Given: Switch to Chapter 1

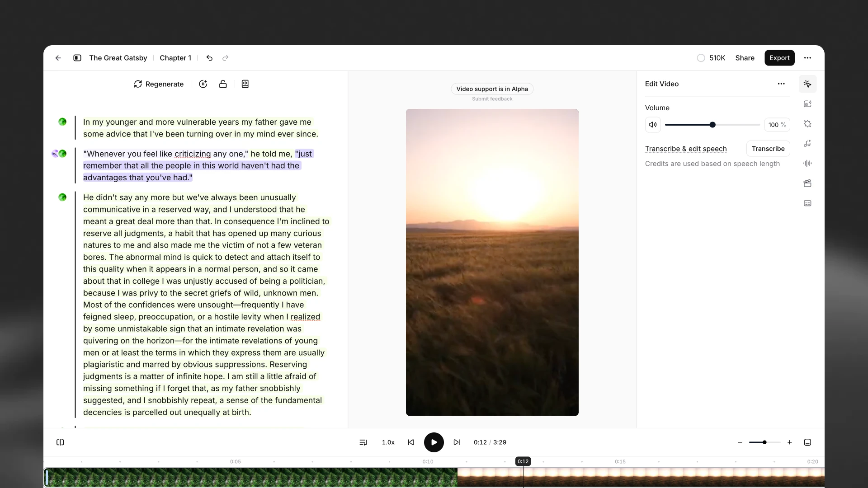Looking at the screenshot, I should (x=175, y=58).
